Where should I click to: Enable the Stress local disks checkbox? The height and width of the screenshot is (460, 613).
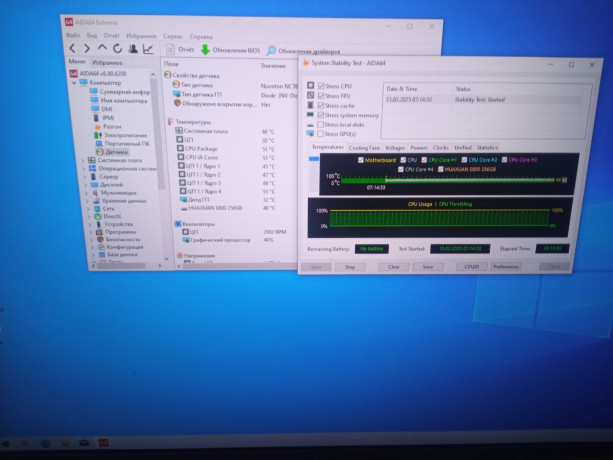point(321,124)
